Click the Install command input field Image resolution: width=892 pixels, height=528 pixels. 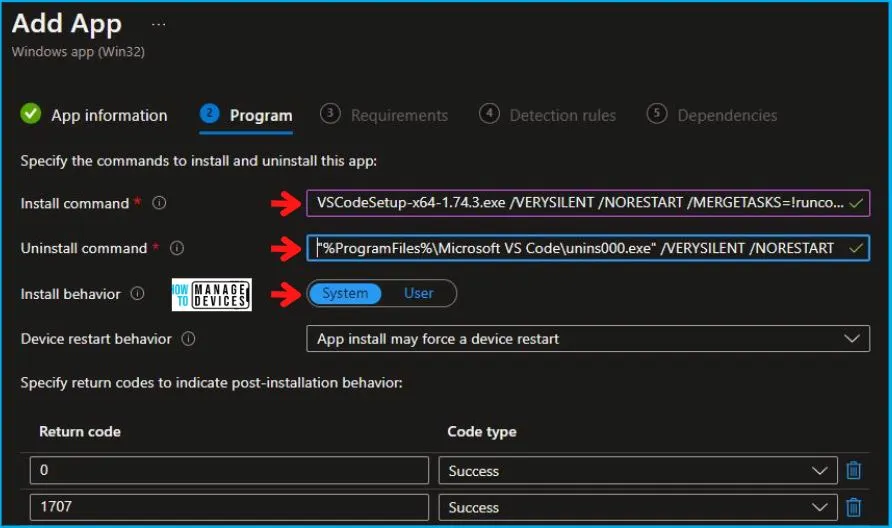click(x=588, y=203)
